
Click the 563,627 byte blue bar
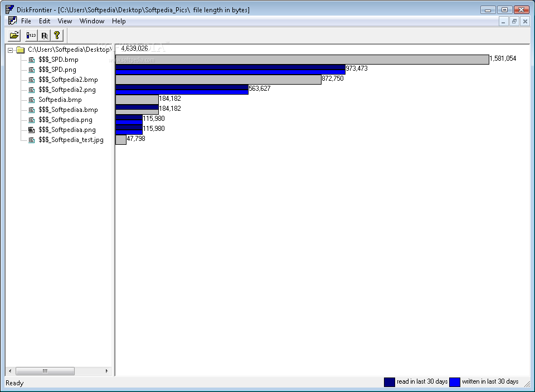(x=182, y=90)
